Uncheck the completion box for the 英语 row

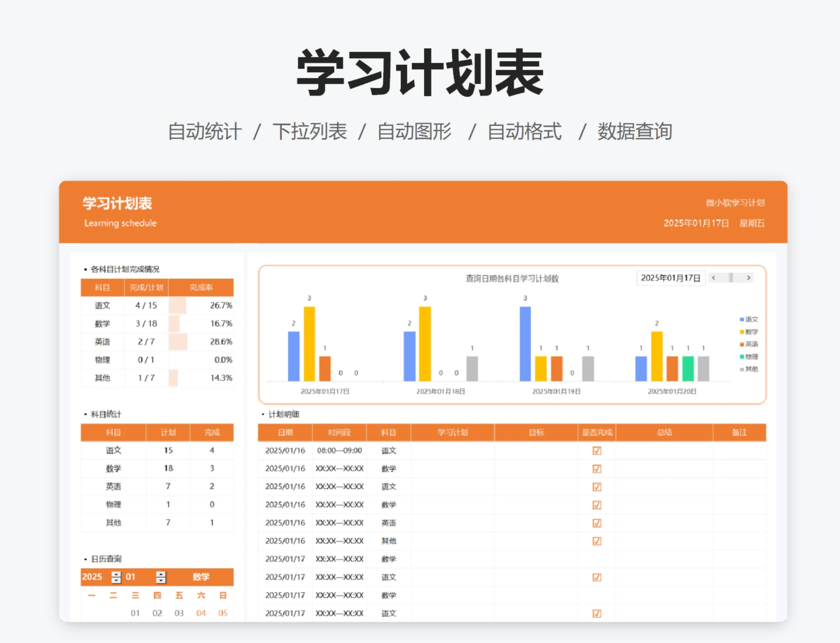[x=597, y=522]
